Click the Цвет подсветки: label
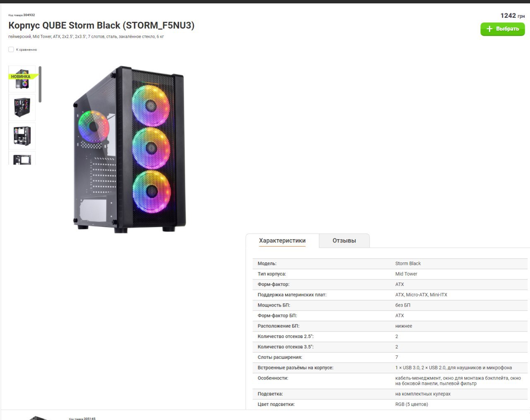530x420 pixels. point(276,404)
